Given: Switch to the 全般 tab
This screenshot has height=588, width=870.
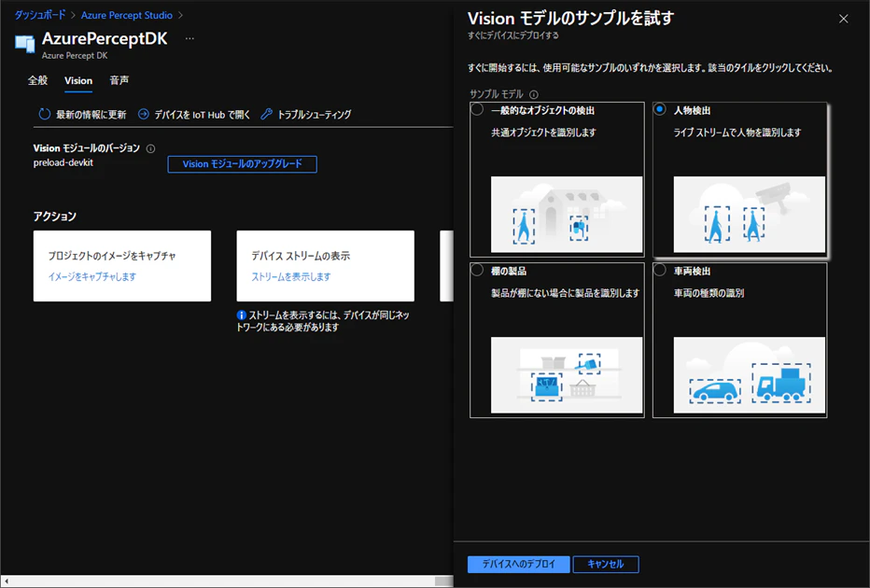Looking at the screenshot, I should coord(37,80).
